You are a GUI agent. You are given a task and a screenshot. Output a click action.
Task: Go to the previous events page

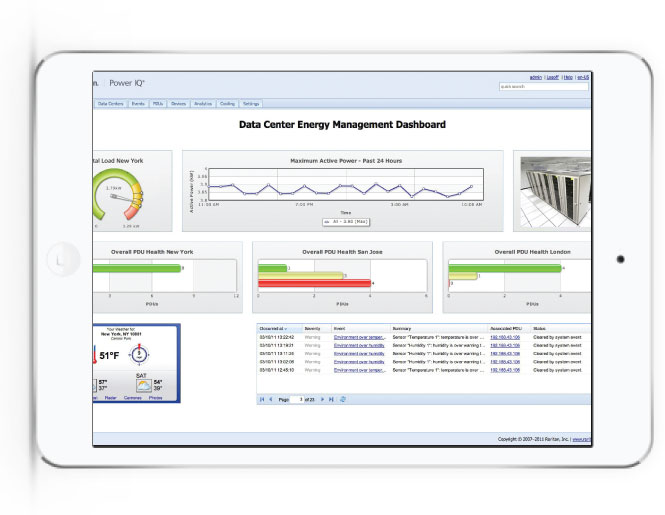(270, 399)
